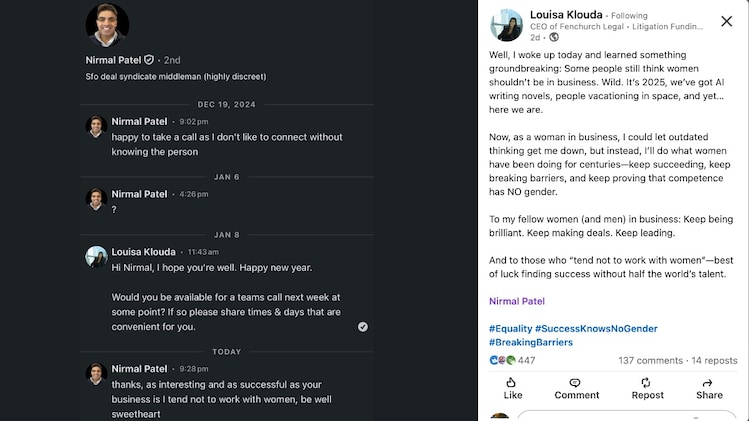This screenshot has height=421, width=749.
Task: Open Louisa Klouda's name in post header
Action: click(x=566, y=16)
